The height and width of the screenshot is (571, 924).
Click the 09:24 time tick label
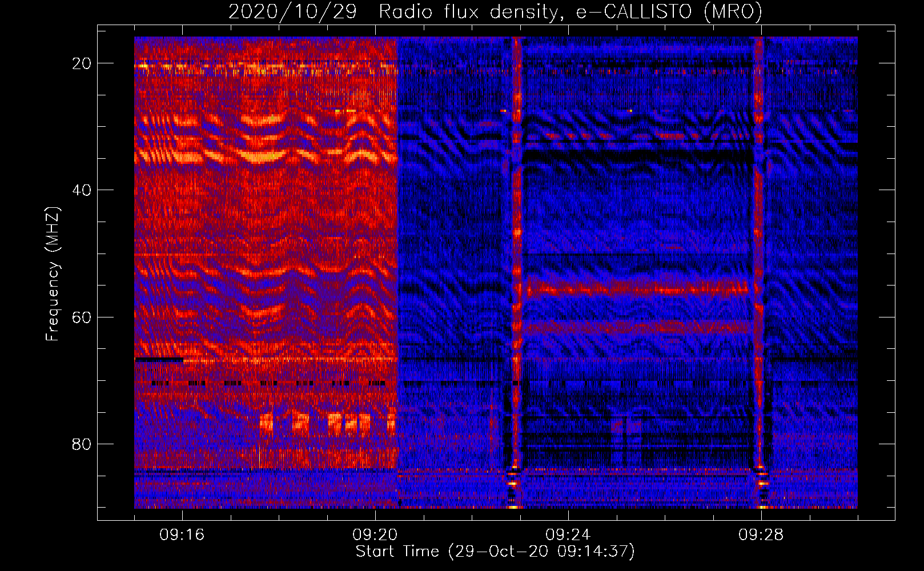568,535
